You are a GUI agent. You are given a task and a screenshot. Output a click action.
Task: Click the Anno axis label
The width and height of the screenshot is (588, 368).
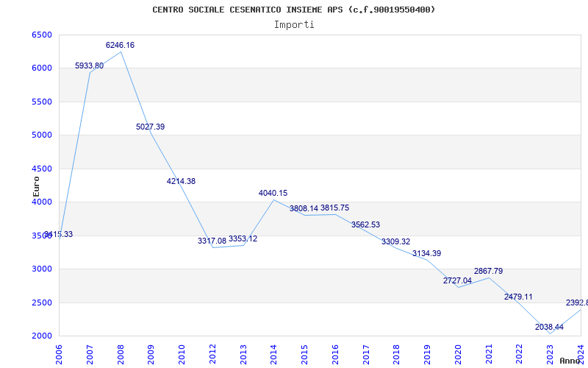click(572, 361)
